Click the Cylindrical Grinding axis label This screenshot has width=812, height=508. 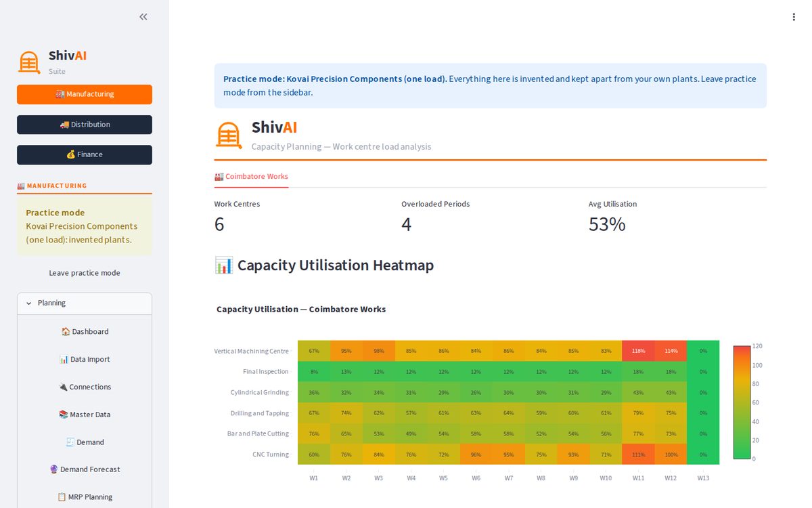(259, 392)
